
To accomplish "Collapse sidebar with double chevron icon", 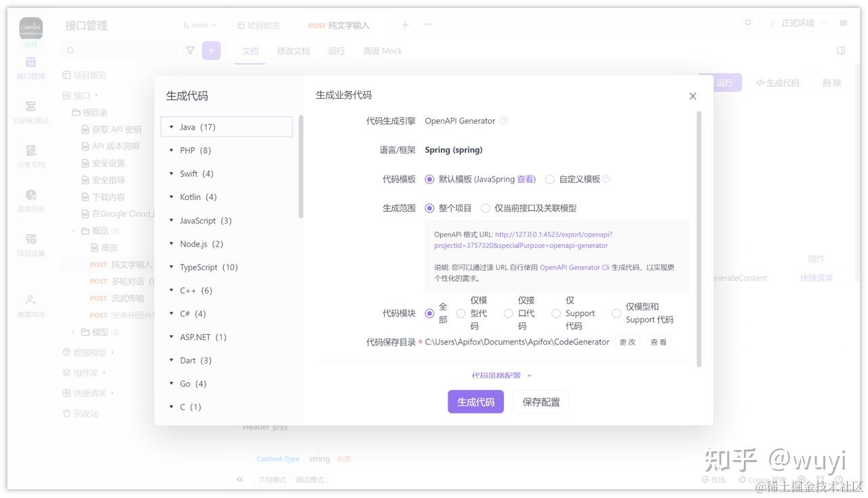I will click(239, 479).
